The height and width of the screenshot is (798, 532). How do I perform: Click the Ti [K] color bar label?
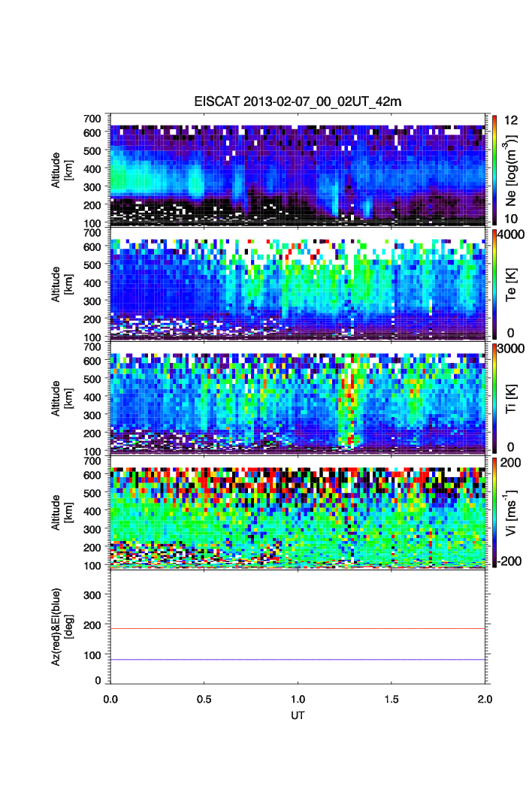pyautogui.click(x=511, y=399)
